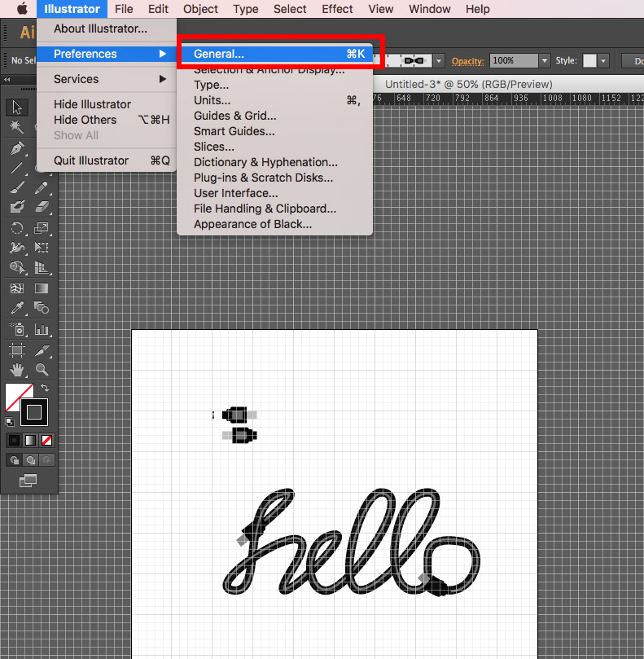644x659 pixels.
Task: Expand the Style dropdown arrow
Action: (602, 61)
